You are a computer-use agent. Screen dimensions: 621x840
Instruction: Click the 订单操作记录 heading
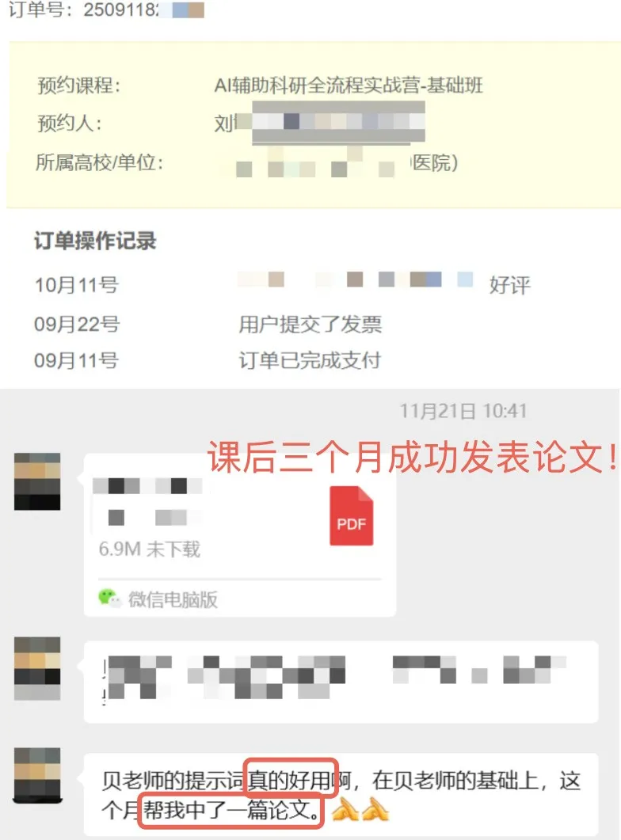tap(95, 241)
